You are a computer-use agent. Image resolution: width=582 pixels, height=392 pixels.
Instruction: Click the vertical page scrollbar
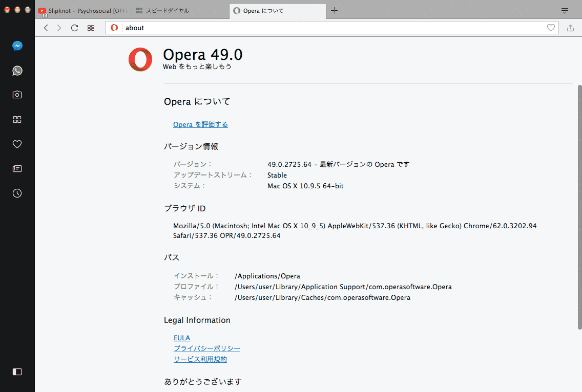(x=579, y=207)
